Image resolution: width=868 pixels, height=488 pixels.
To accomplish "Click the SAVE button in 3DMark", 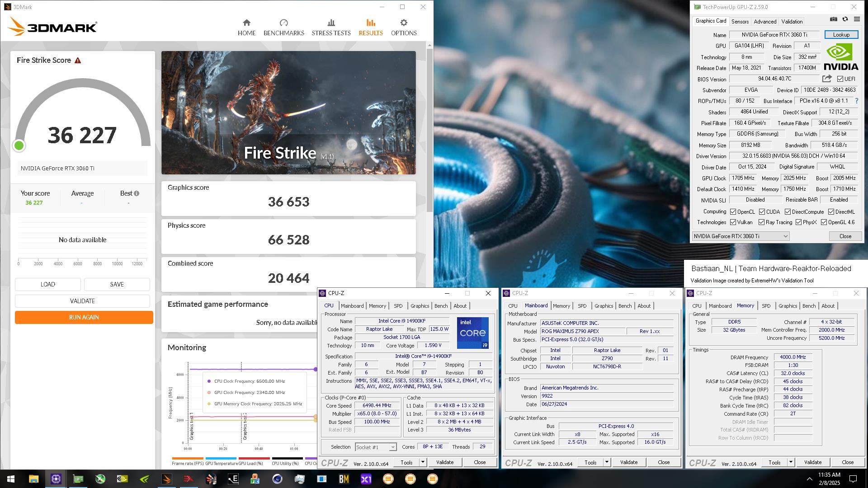I will click(117, 284).
